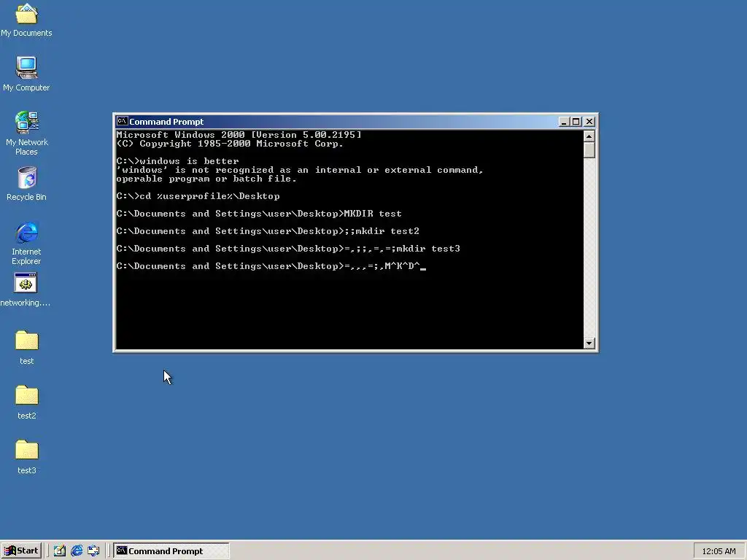
Task: Click the 'MKDIR test' command line
Action: click(259, 214)
